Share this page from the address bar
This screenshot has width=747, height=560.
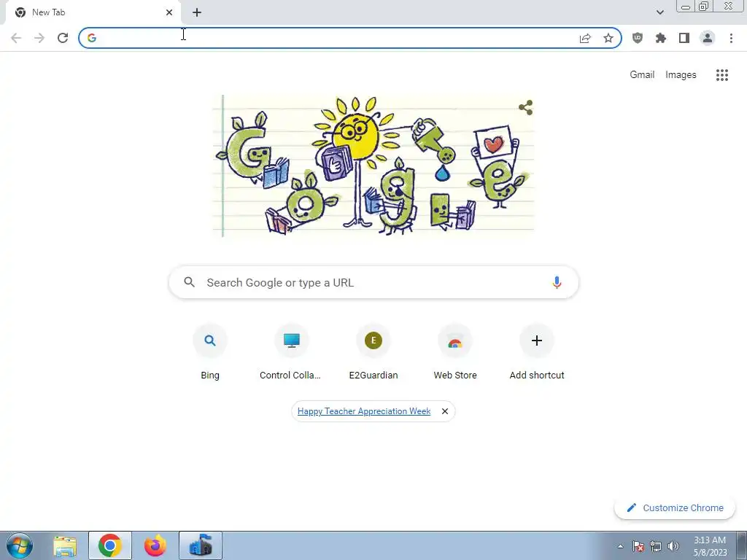(585, 38)
